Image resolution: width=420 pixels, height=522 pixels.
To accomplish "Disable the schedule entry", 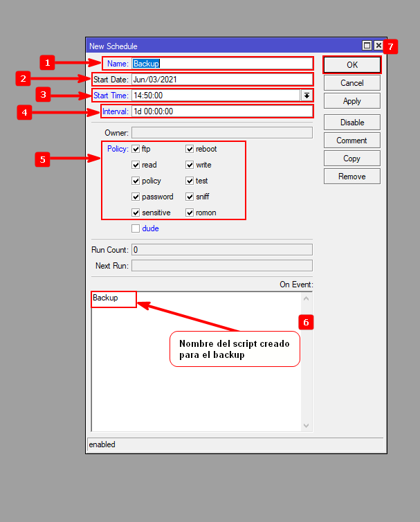I will [351, 123].
